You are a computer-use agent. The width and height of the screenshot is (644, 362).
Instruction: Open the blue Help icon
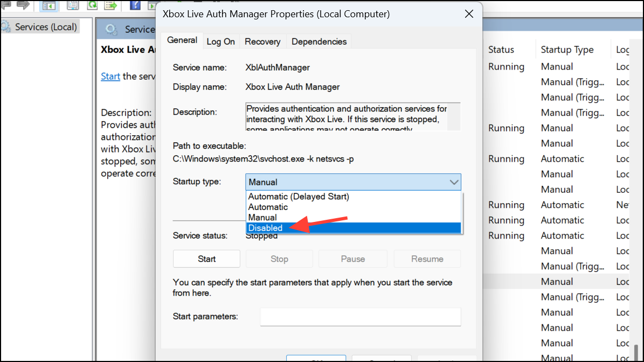135,5
